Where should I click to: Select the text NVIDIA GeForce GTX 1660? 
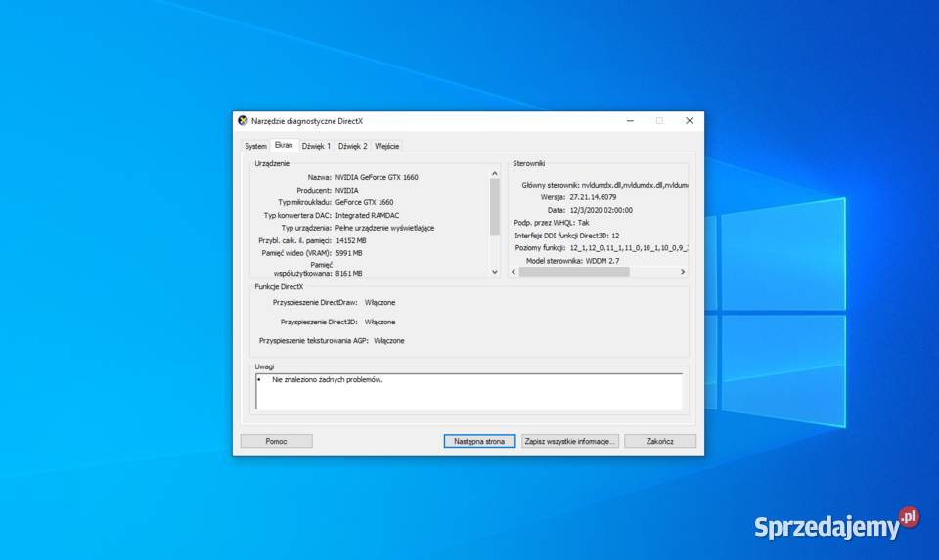(x=377, y=177)
